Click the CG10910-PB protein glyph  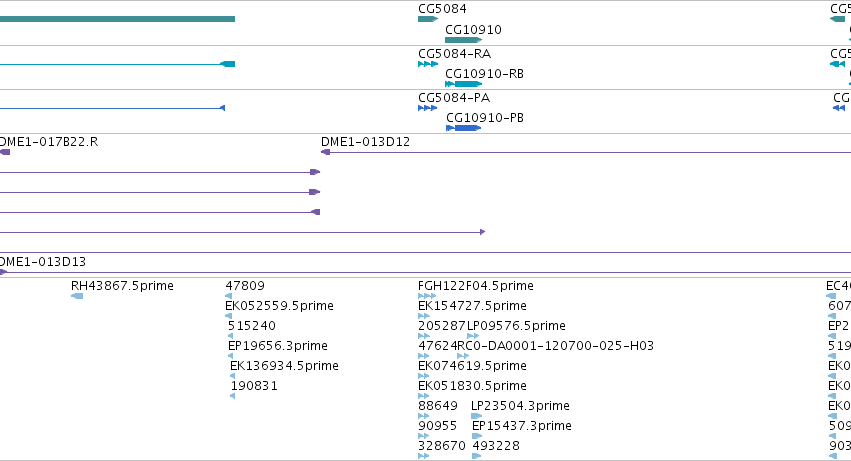[463, 128]
